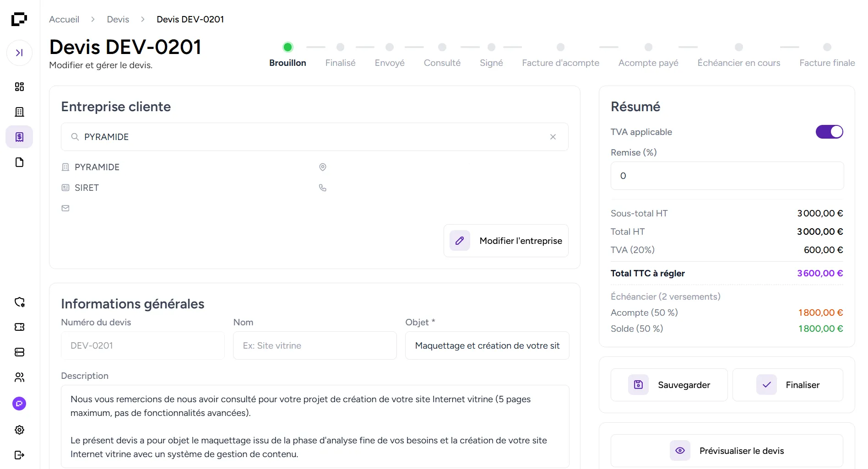Click the app logo in sidebar
Viewport: 868px width, 469px height.
(x=19, y=19)
